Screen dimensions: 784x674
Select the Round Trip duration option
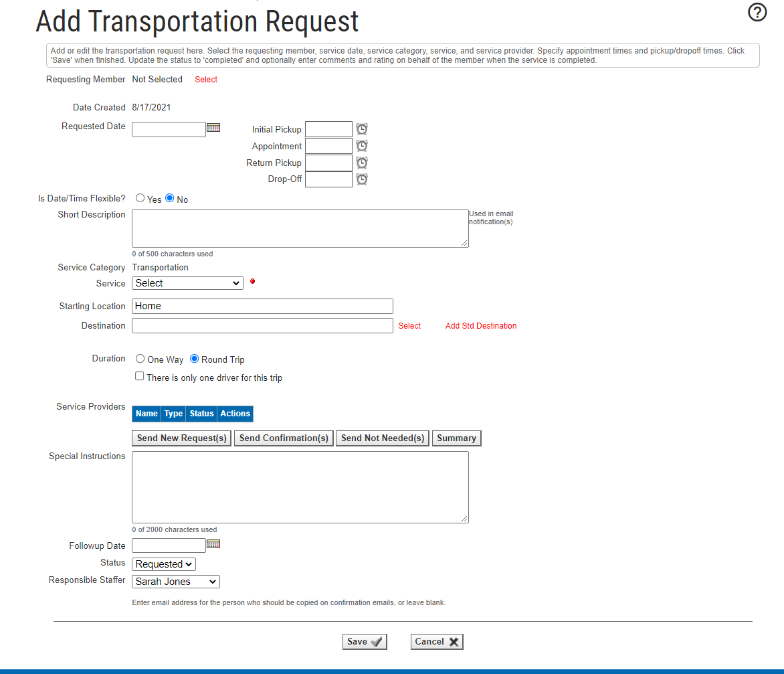coord(195,359)
